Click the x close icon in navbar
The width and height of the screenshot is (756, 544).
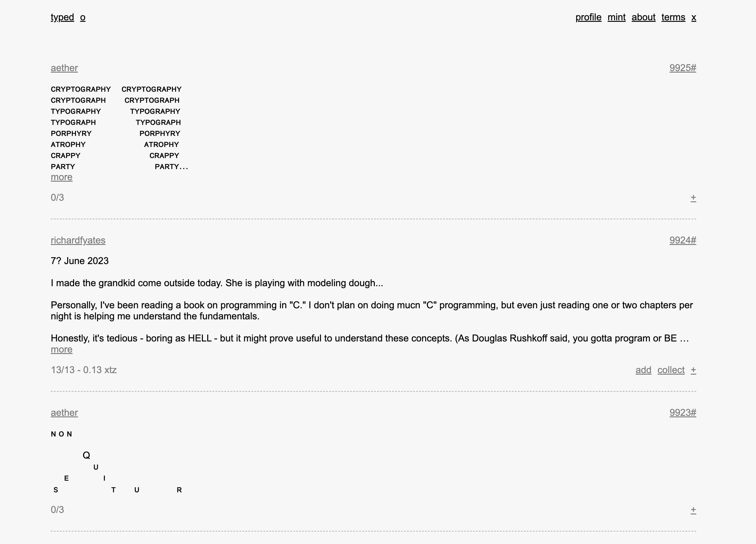pos(694,17)
